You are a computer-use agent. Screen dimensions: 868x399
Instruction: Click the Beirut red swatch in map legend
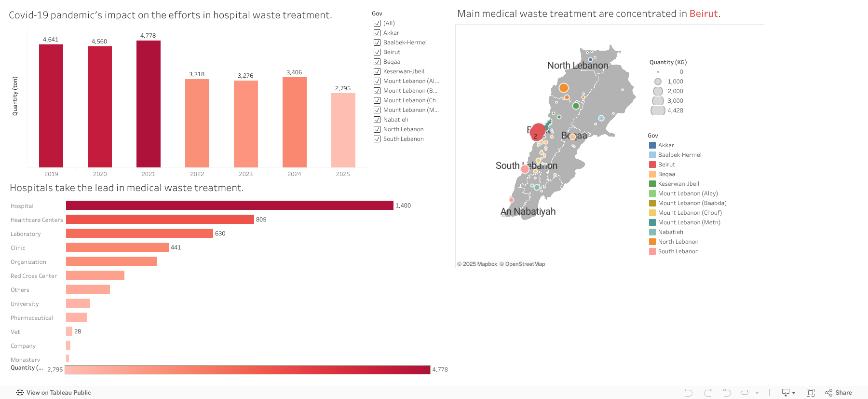pyautogui.click(x=652, y=164)
